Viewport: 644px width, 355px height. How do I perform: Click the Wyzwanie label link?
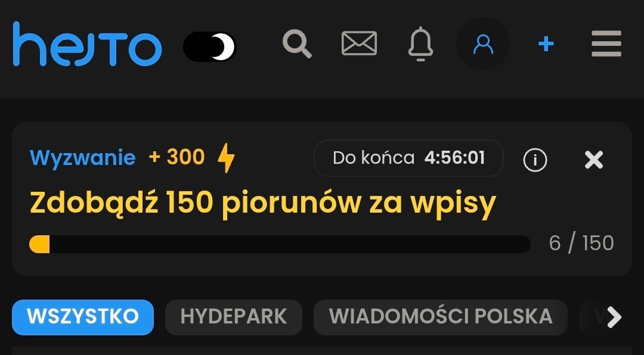(x=82, y=158)
